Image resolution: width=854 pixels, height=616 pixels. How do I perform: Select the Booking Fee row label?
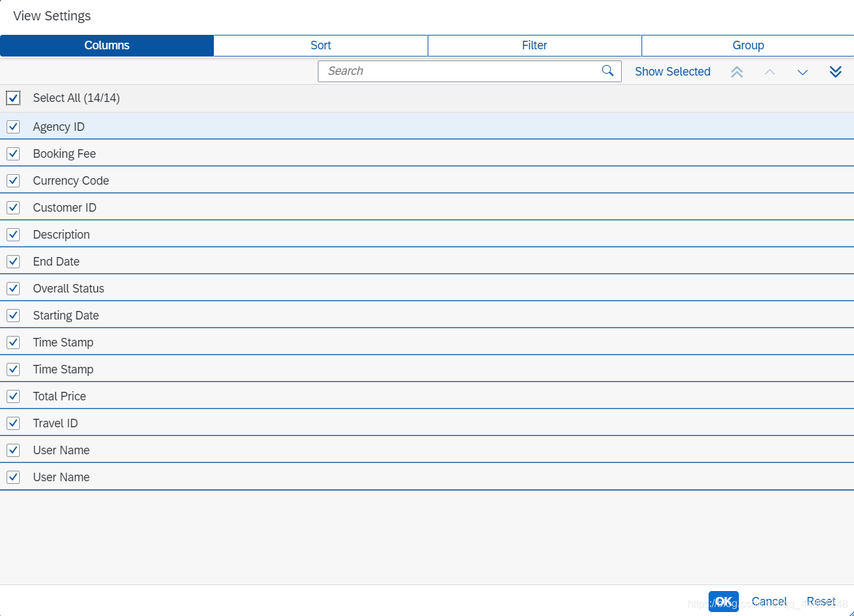coord(64,154)
